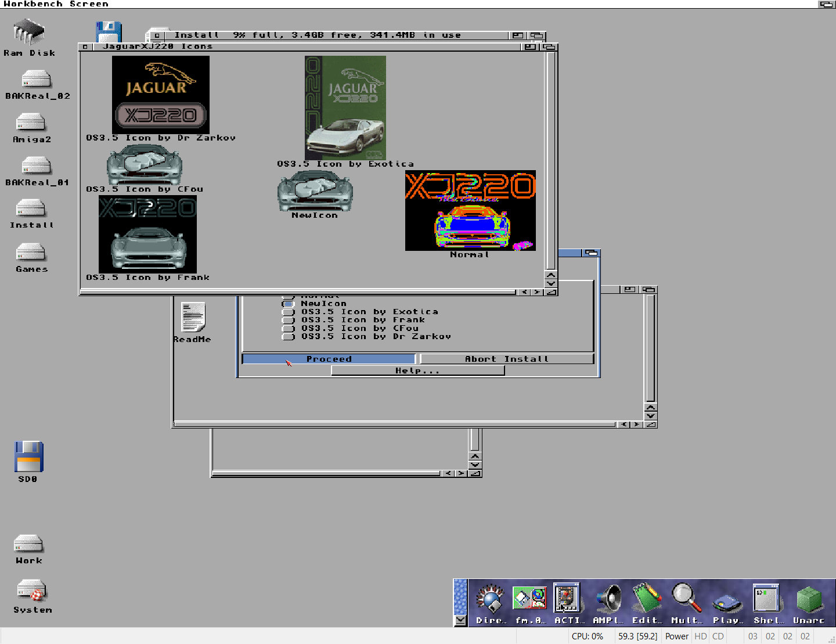This screenshot has width=836, height=644.
Task: Select the OS3.5 Icon by CFou image
Action: 145,164
